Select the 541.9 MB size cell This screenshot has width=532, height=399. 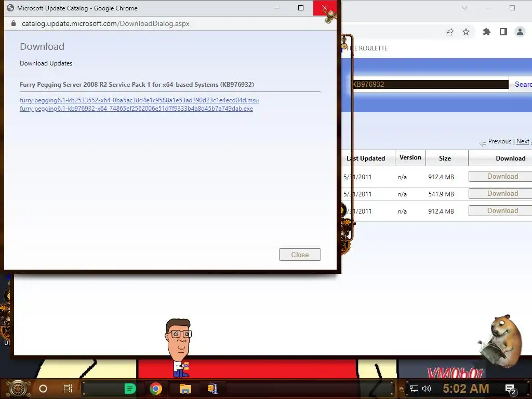coord(441,194)
